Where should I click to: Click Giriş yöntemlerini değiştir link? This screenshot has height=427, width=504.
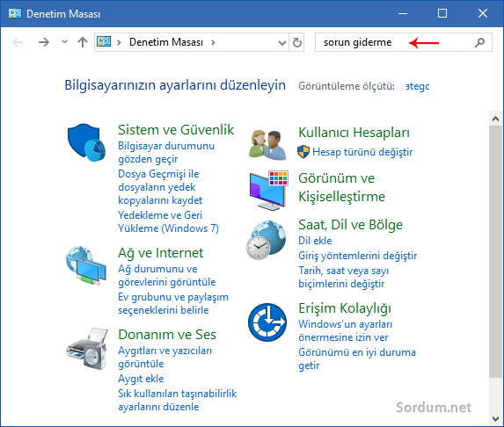tap(357, 256)
